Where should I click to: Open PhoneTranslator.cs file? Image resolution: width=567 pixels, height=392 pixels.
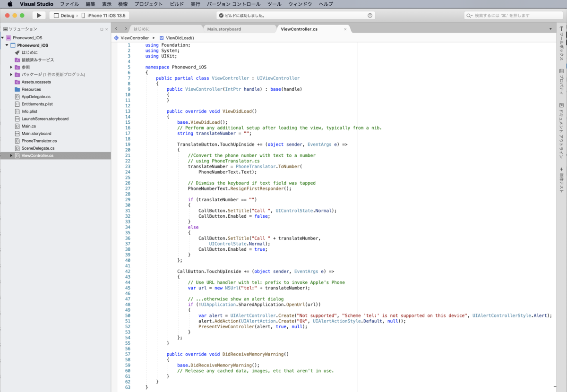39,141
